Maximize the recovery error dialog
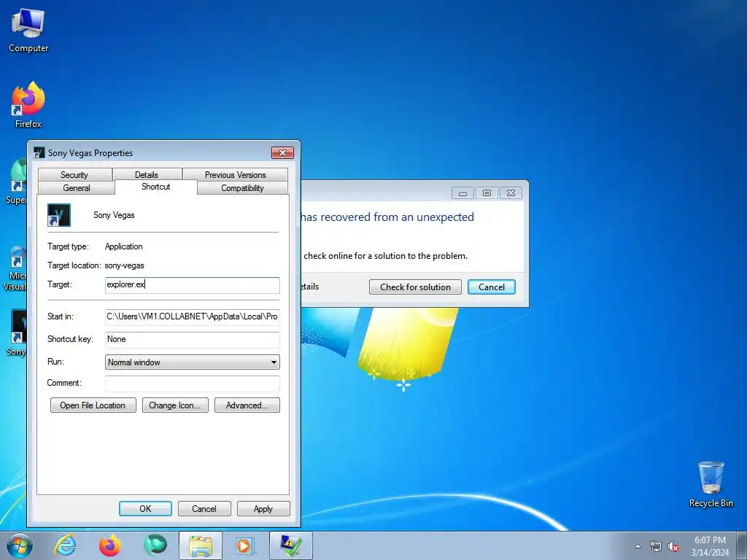Viewport: 747px width, 560px height. [487, 192]
